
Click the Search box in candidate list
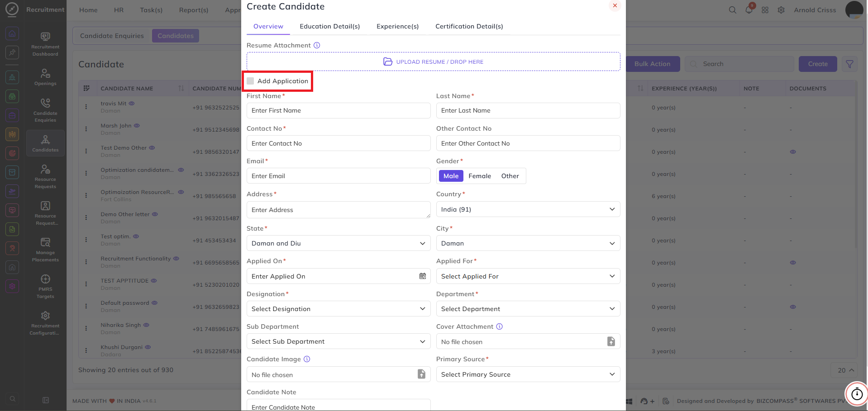(739, 64)
